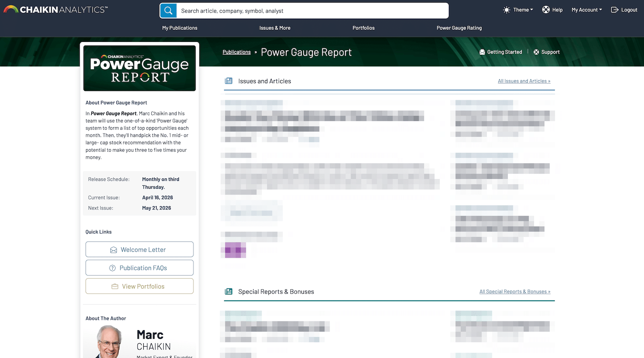Viewport: 644px width, 358px height.
Task: Click the sun icon beside Theme
Action: 506,10
